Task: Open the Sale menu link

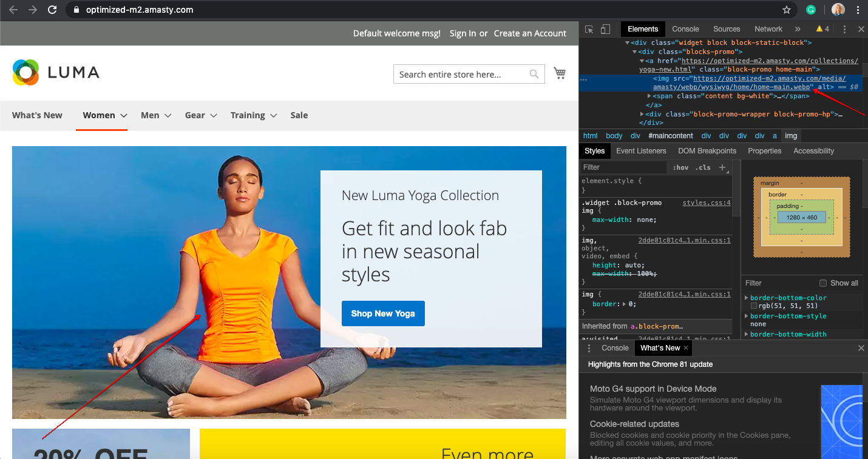Action: tap(299, 115)
